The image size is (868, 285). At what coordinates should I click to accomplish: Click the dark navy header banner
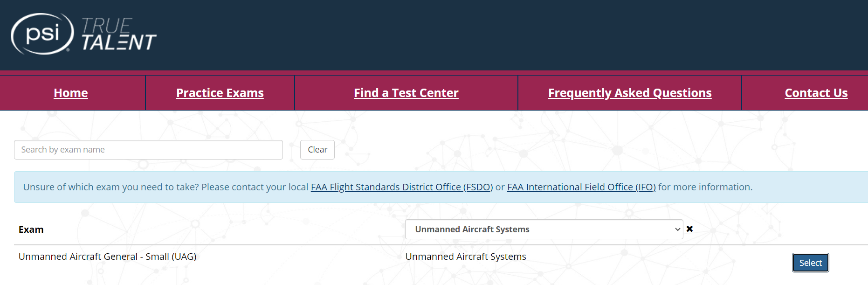pos(434,35)
